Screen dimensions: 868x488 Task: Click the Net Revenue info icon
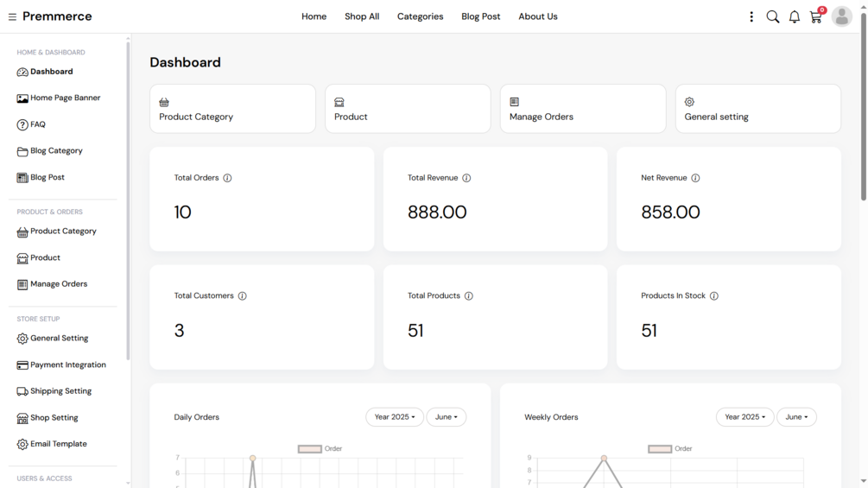tap(696, 178)
